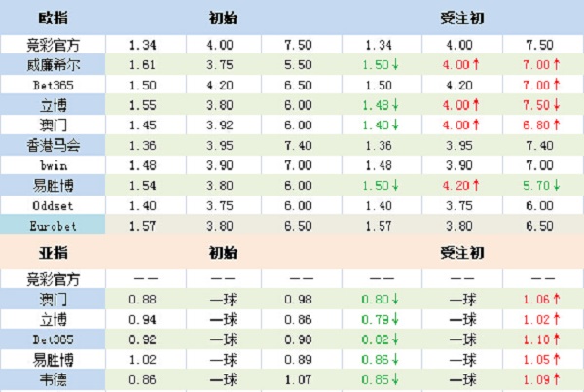584x392 pixels.
Task: Click 立博 row label in 亚指 table
Action: [54, 319]
